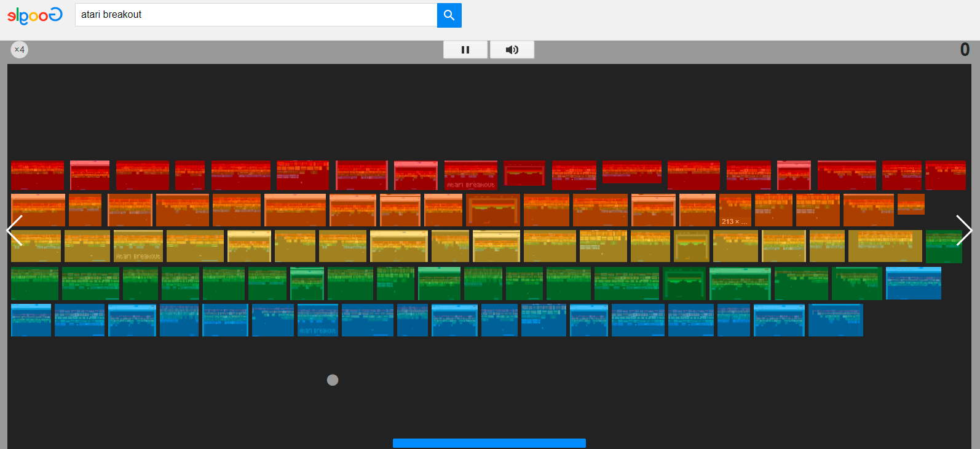Click the mirrored Google logo
This screenshot has width=980, height=449.
(x=34, y=15)
